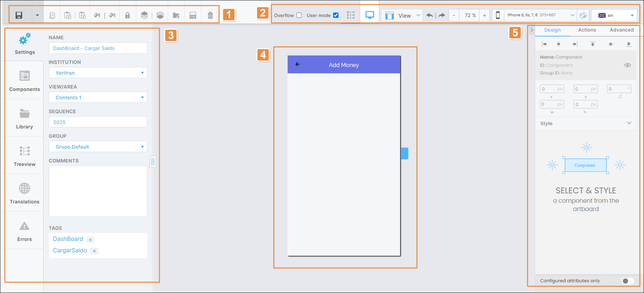Click the add folder icon

(x=176, y=15)
